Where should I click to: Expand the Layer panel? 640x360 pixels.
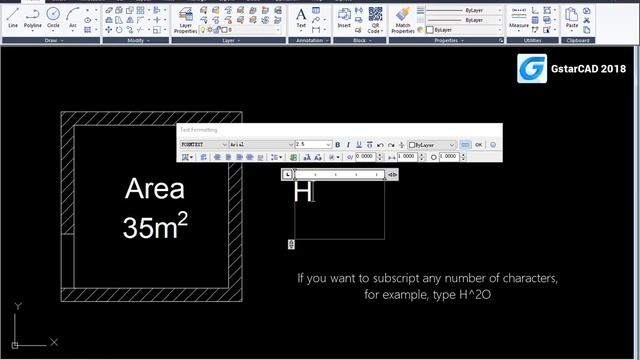[x=229, y=40]
